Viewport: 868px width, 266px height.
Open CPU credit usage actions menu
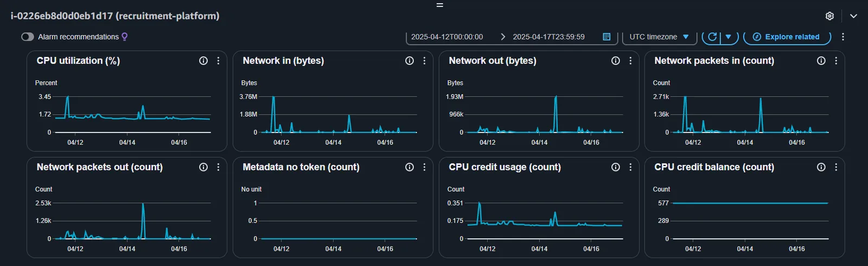(630, 167)
